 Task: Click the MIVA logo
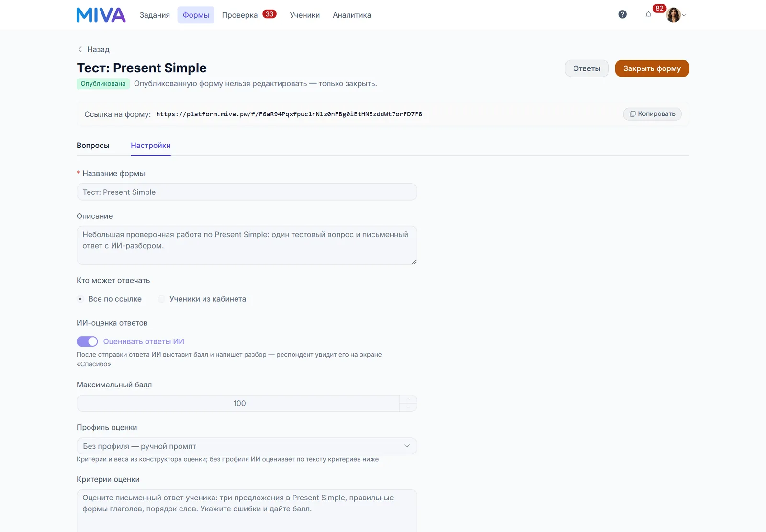(101, 15)
